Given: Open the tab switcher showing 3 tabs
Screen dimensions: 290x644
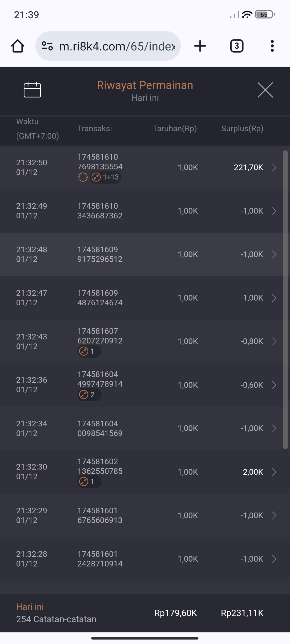Looking at the screenshot, I should click(237, 46).
